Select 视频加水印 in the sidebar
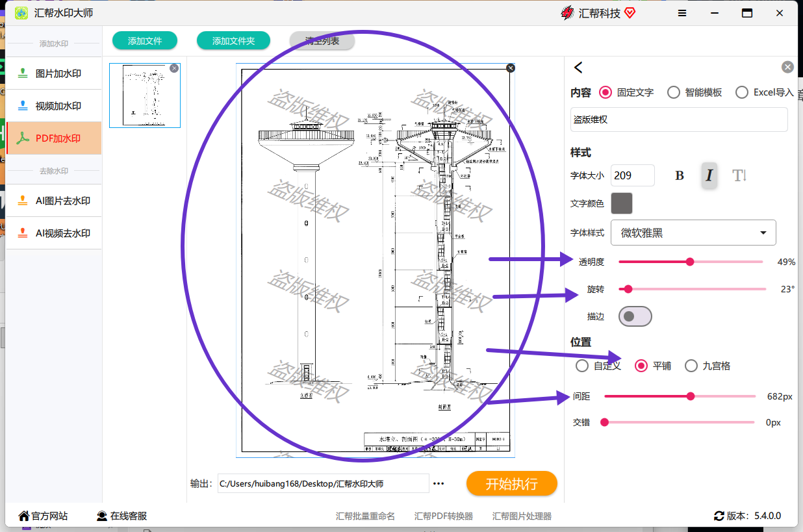This screenshot has height=532, width=803. (x=54, y=106)
